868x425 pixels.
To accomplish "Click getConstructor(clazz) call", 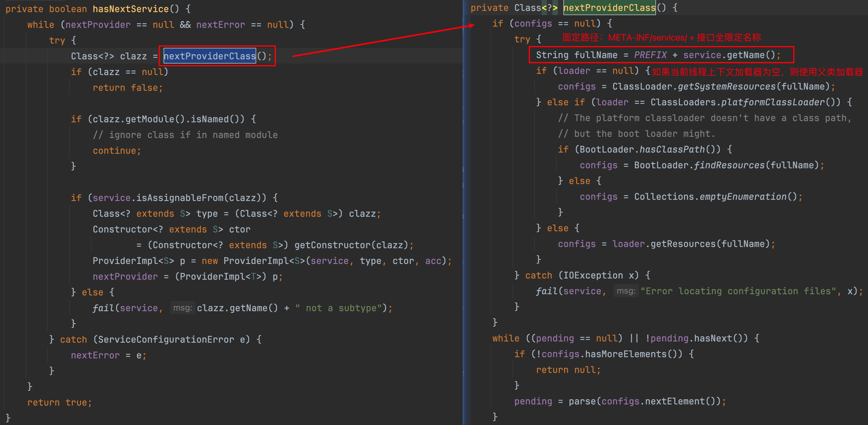I will point(351,245).
